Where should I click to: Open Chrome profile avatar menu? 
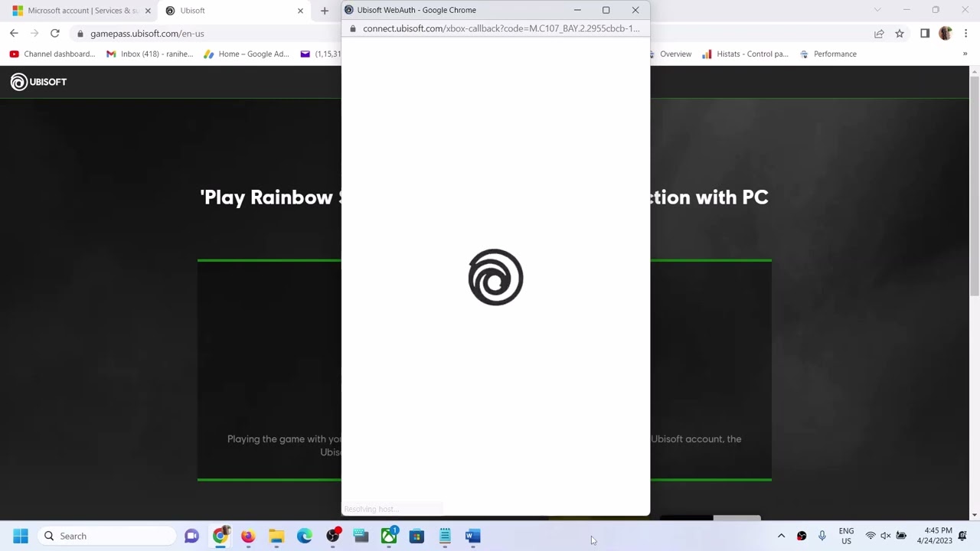(946, 34)
